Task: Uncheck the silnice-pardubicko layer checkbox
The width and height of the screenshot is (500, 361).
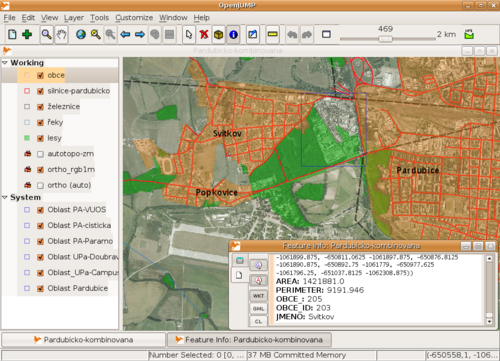Action: (x=41, y=91)
